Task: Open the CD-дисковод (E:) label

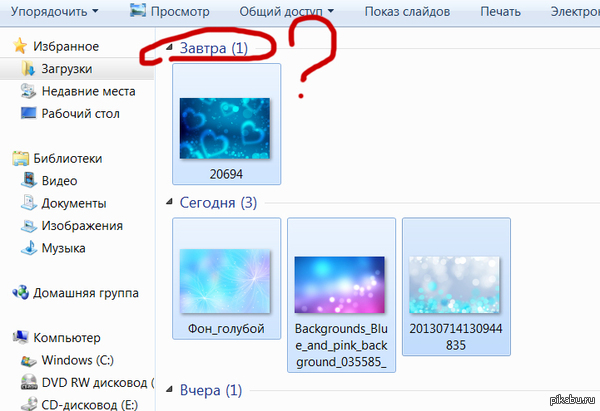Action: (90, 404)
